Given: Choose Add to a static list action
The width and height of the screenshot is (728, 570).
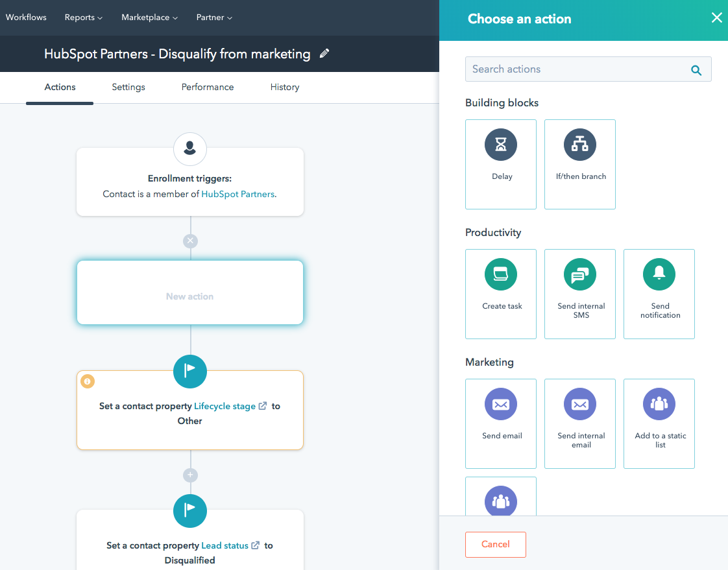Looking at the screenshot, I should pos(659,424).
